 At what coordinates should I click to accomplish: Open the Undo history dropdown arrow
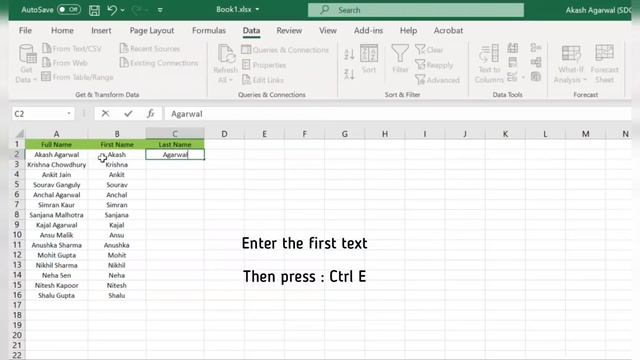click(x=122, y=10)
